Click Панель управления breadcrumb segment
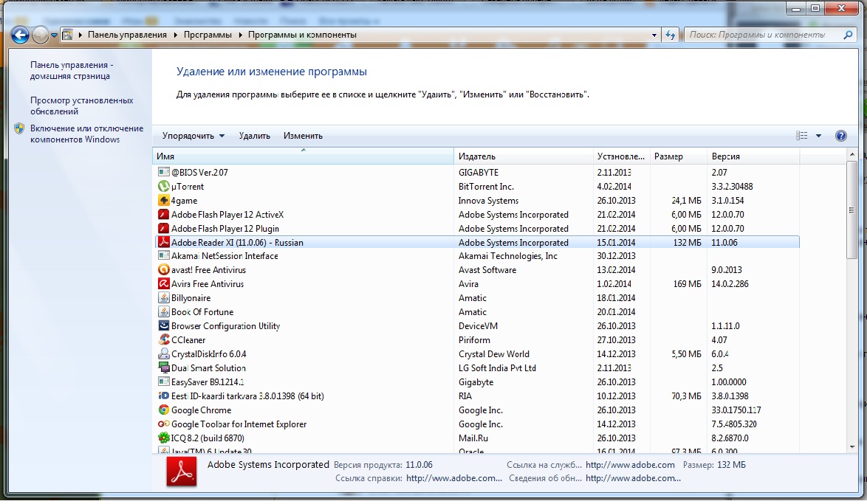This screenshot has width=867, height=504. [x=127, y=35]
